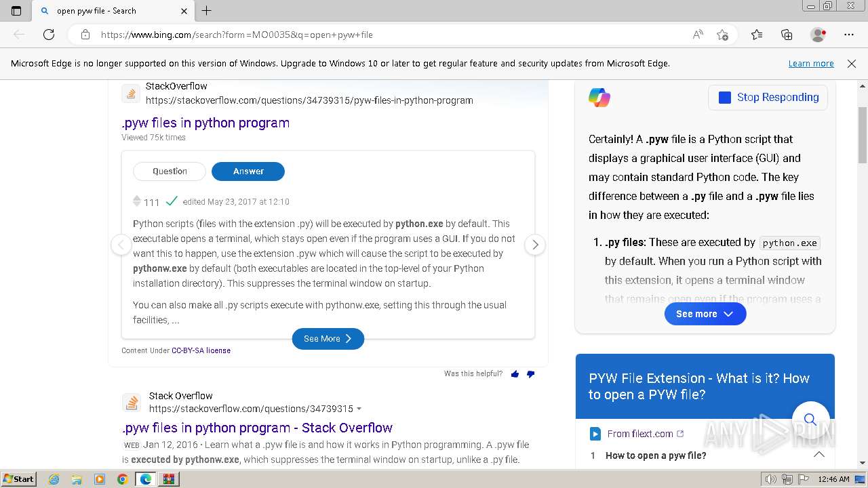Open Chrome from the taskbar
The width and height of the screenshot is (868, 488).
tap(122, 479)
